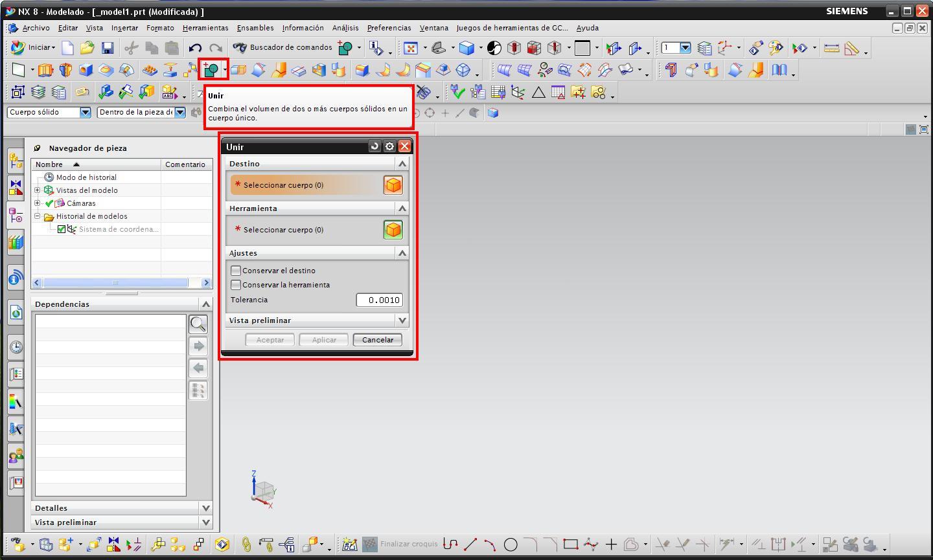Expand Vista preliminar in Unir dialog

click(x=402, y=320)
